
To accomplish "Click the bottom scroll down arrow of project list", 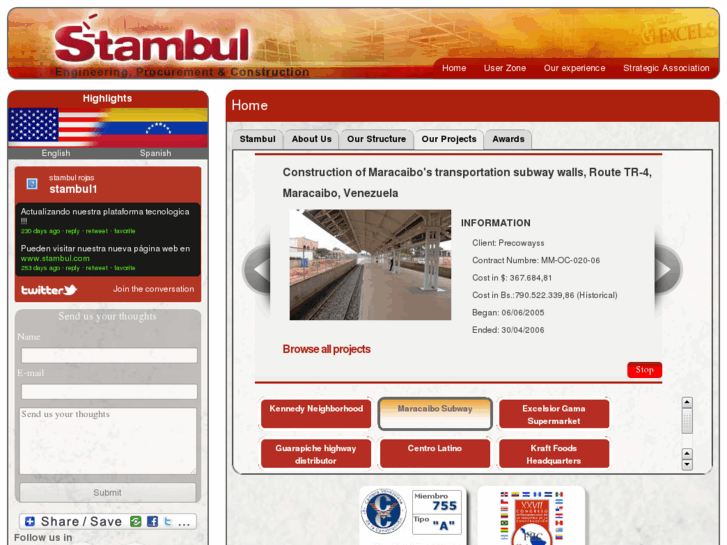I will 687,464.
